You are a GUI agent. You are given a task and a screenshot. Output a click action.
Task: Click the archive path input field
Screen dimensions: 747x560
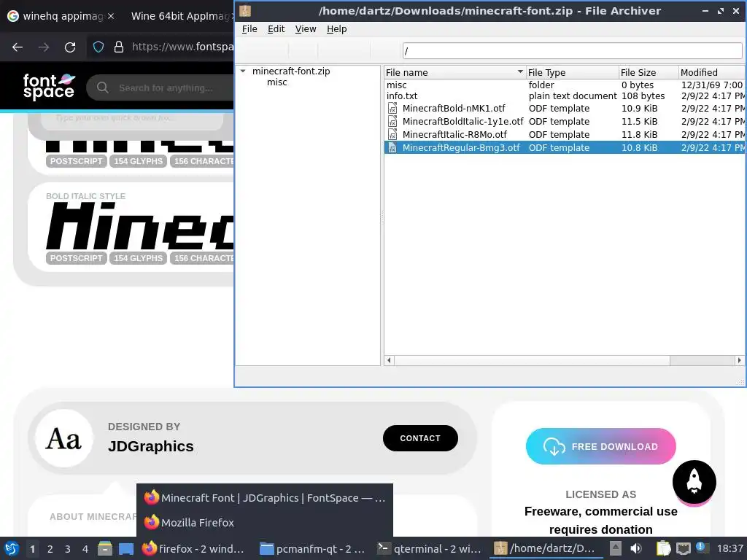[572, 50]
